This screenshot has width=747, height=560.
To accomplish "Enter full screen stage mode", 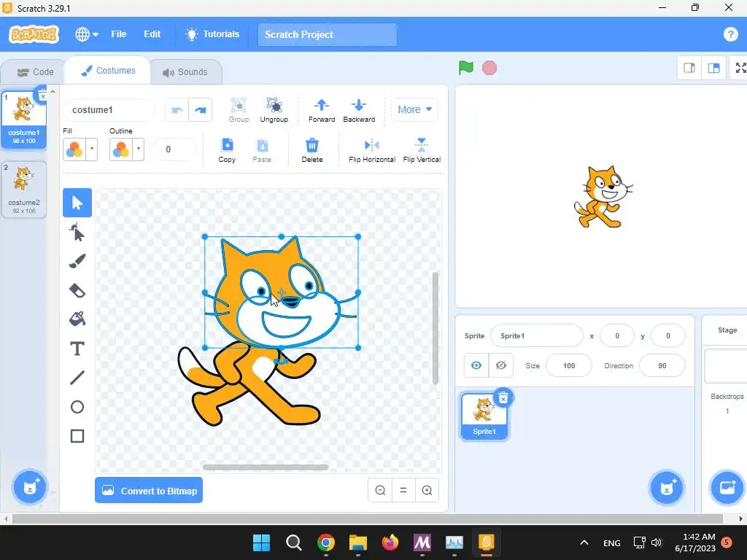I will [740, 68].
